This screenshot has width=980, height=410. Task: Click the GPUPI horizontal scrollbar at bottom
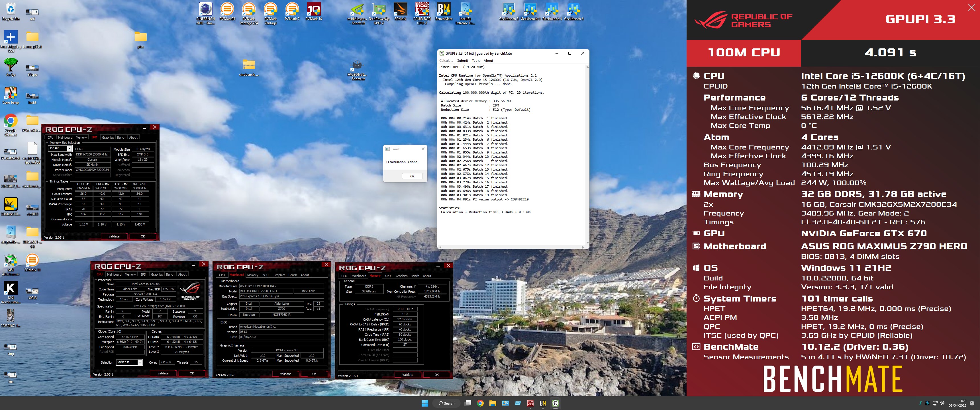coord(512,247)
